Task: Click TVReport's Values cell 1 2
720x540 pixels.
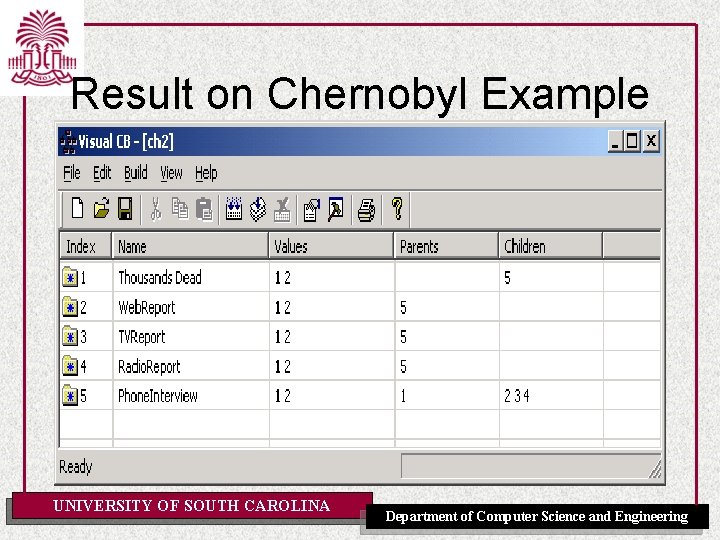Action: pos(283,337)
